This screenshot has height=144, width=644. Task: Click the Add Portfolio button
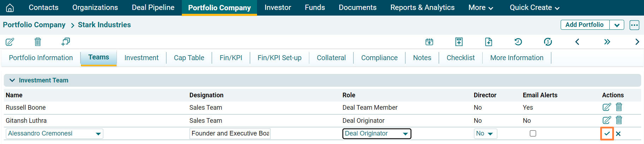pos(585,25)
